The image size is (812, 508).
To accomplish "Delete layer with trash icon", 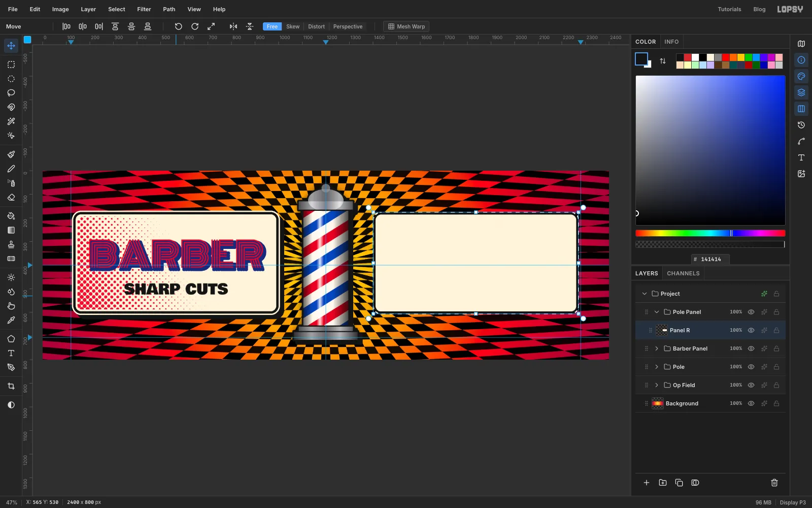I will 774,483.
